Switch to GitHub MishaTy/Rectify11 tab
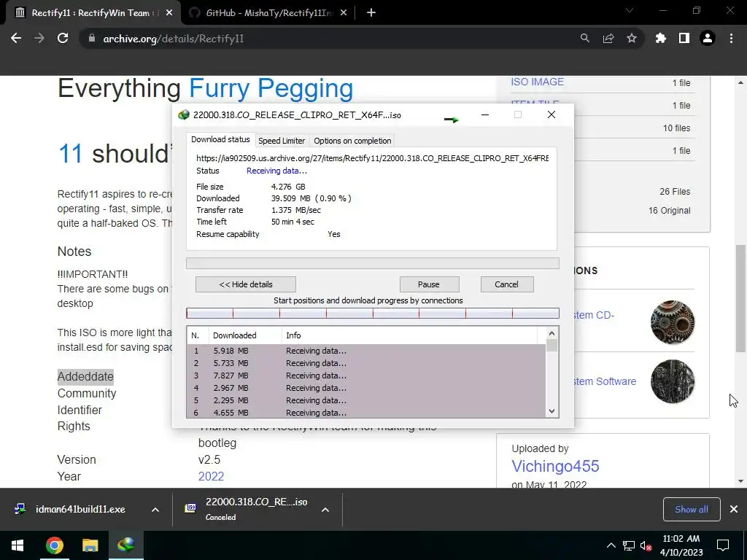 coord(268,13)
